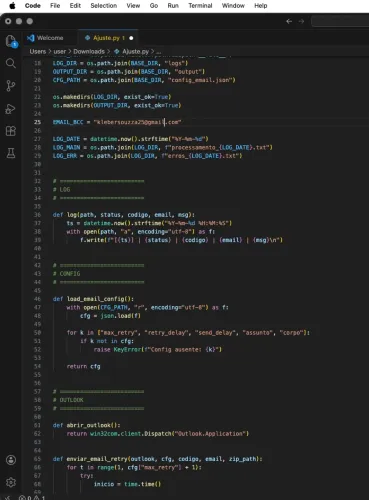Open the Search view in activity bar
Viewport: 369px width, 500px height.
(11, 63)
